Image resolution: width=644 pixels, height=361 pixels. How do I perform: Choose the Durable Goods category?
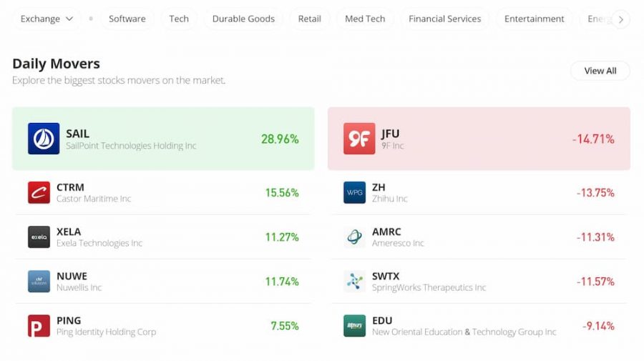(x=243, y=19)
